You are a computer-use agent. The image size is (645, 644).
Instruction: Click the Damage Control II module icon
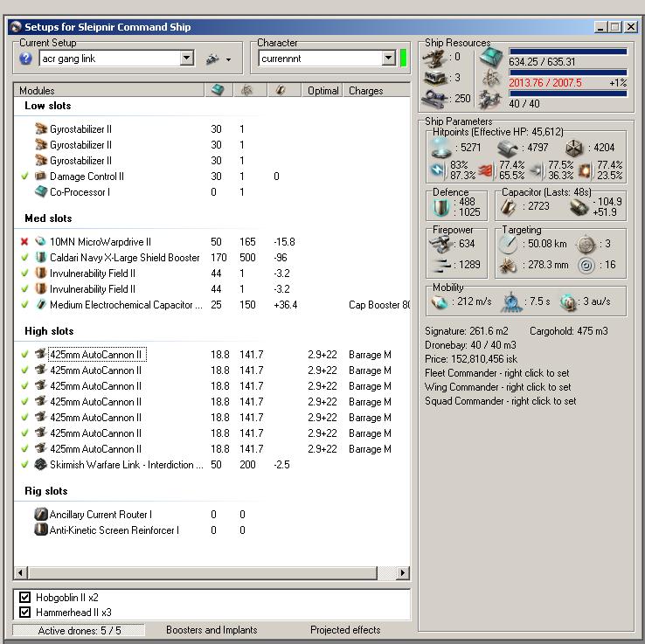40,176
